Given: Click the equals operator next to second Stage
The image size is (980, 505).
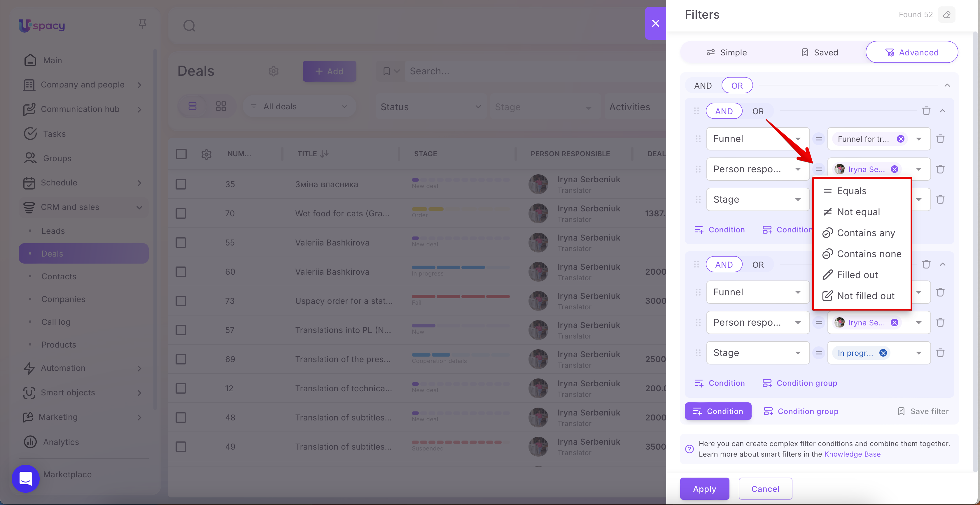Looking at the screenshot, I should coord(819,353).
